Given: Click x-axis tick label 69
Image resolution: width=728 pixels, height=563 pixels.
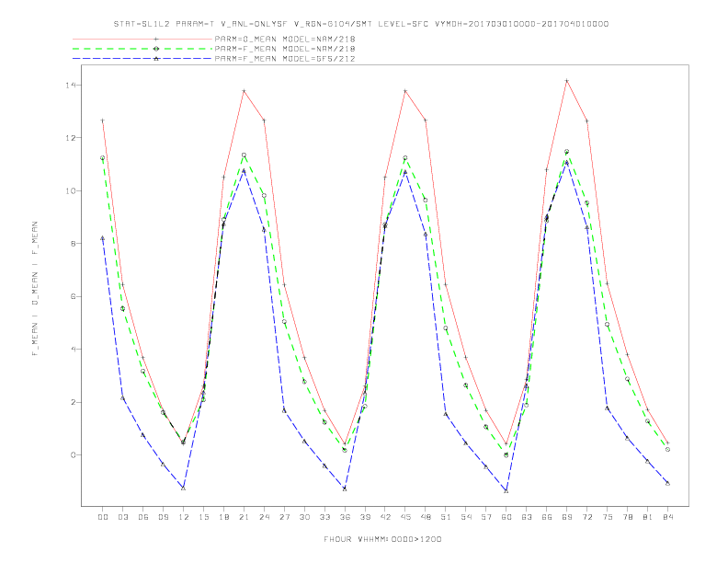Looking at the screenshot, I should click(567, 517).
